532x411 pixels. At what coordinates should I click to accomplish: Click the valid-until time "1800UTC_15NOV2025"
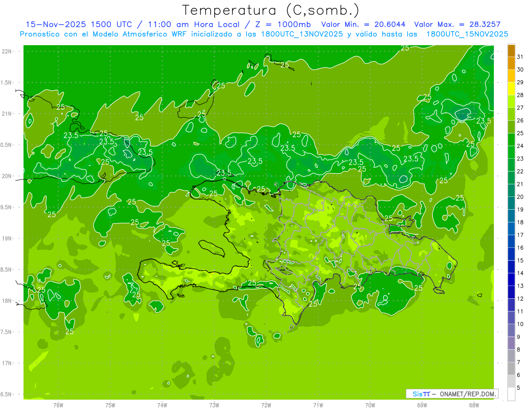click(x=467, y=34)
